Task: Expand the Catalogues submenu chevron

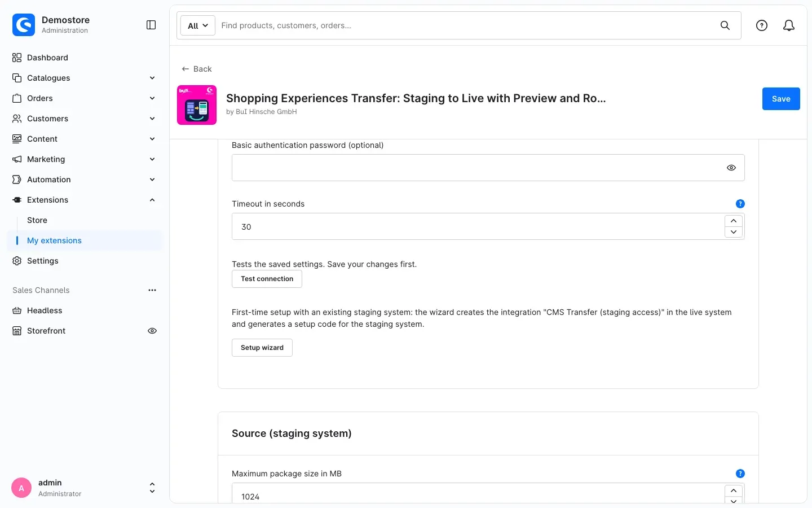Action: [152, 78]
